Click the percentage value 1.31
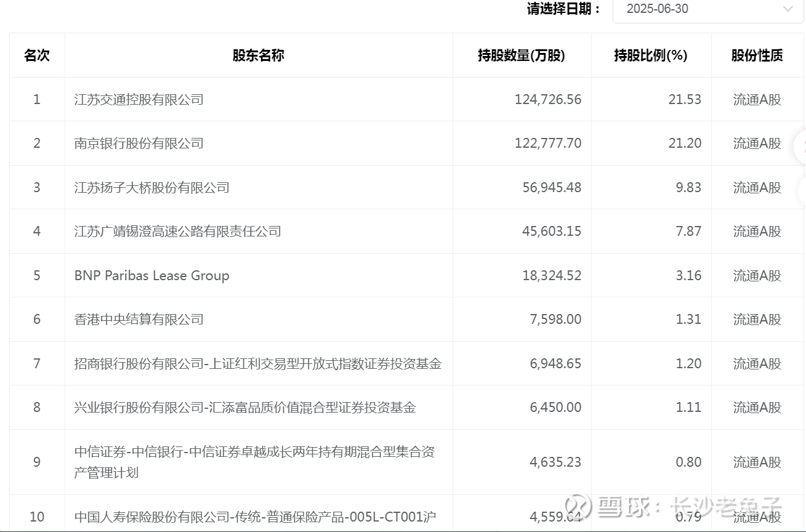This screenshot has width=806, height=532. (x=688, y=319)
